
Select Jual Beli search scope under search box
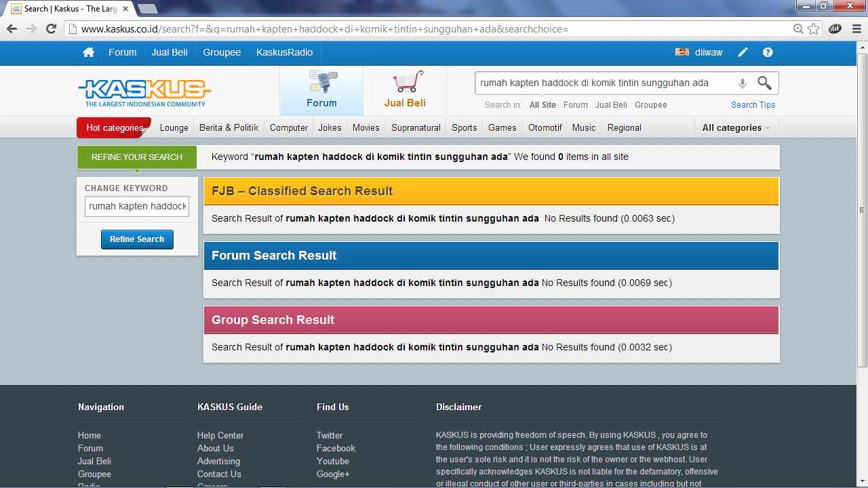click(x=611, y=105)
